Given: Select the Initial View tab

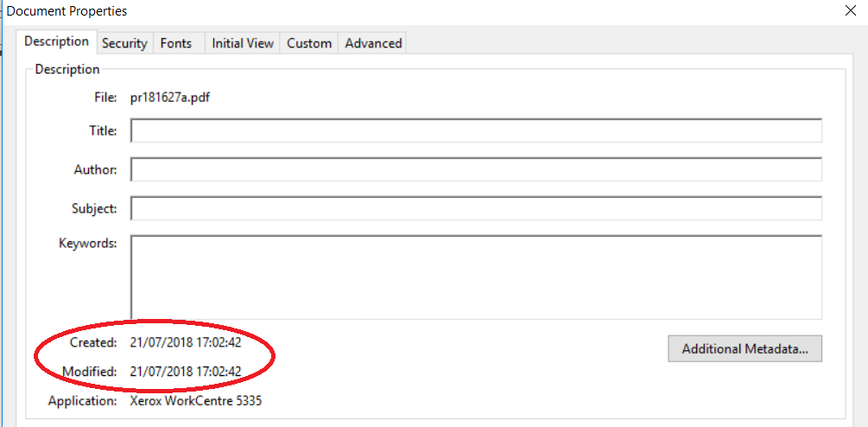Looking at the screenshot, I should tap(243, 43).
